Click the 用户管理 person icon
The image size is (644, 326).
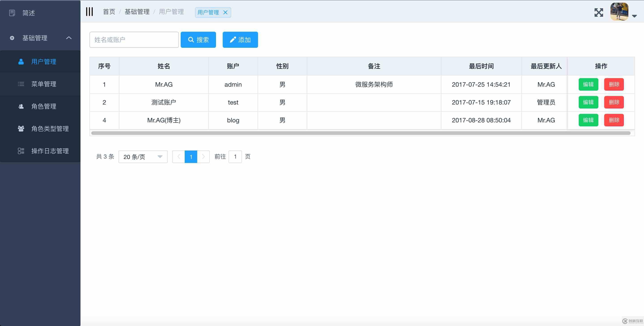click(x=21, y=62)
